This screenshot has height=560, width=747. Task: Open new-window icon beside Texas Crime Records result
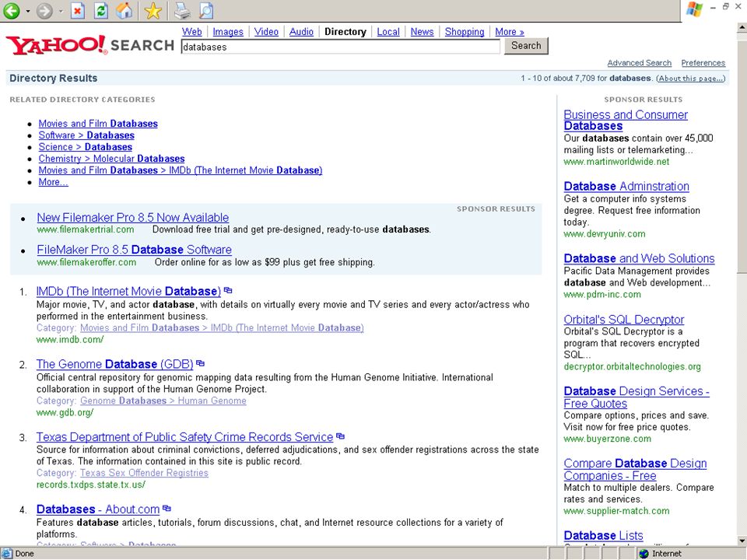340,436
